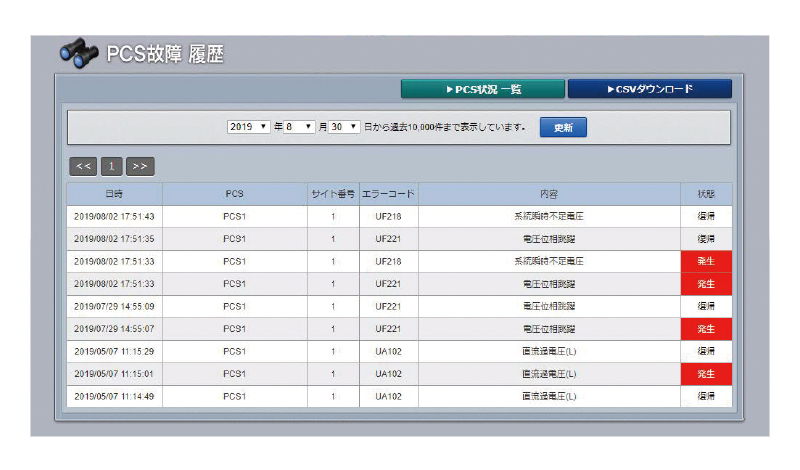Select page 1 button
The height and width of the screenshot is (470, 800).
click(x=112, y=166)
